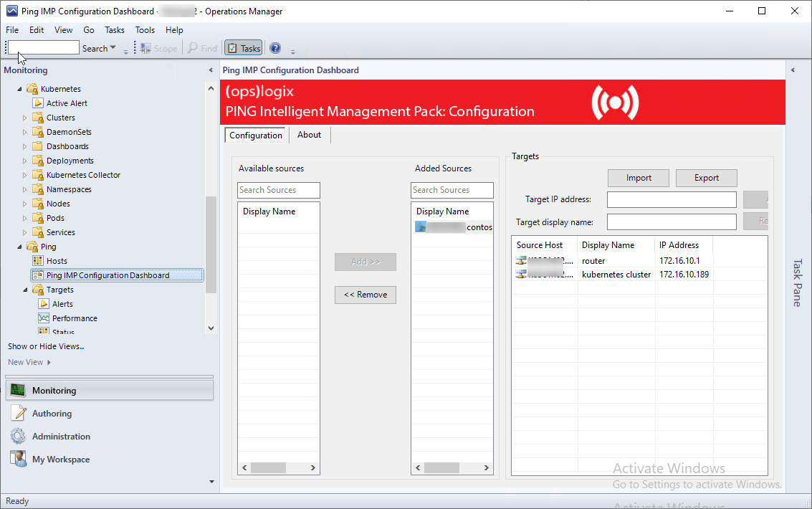Viewport: 812px width, 509px height.
Task: Click the Pods folder icon
Action: point(38,218)
